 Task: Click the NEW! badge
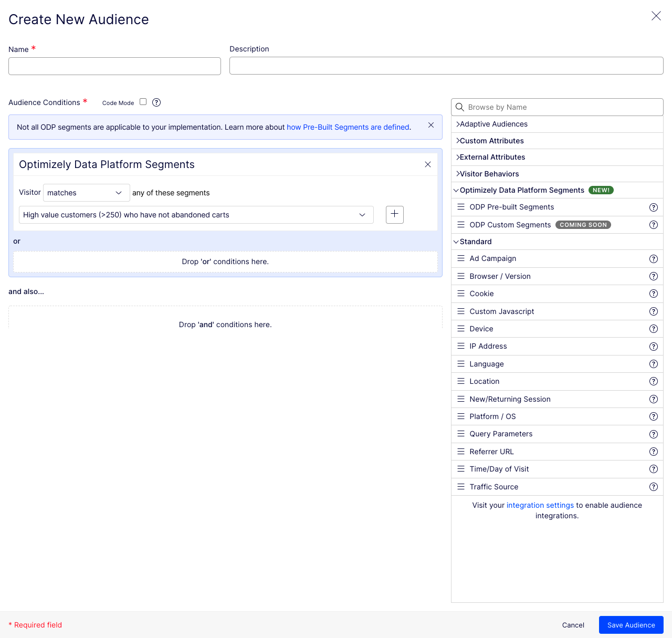click(x=601, y=190)
